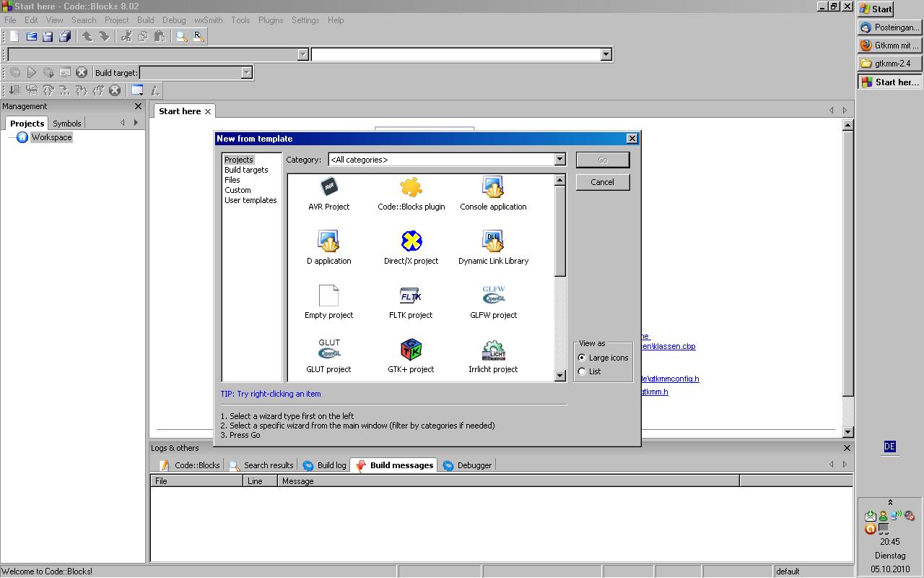Viewport: 924px width, 578px height.
Task: Select Build targets in wizard type list
Action: 246,170
